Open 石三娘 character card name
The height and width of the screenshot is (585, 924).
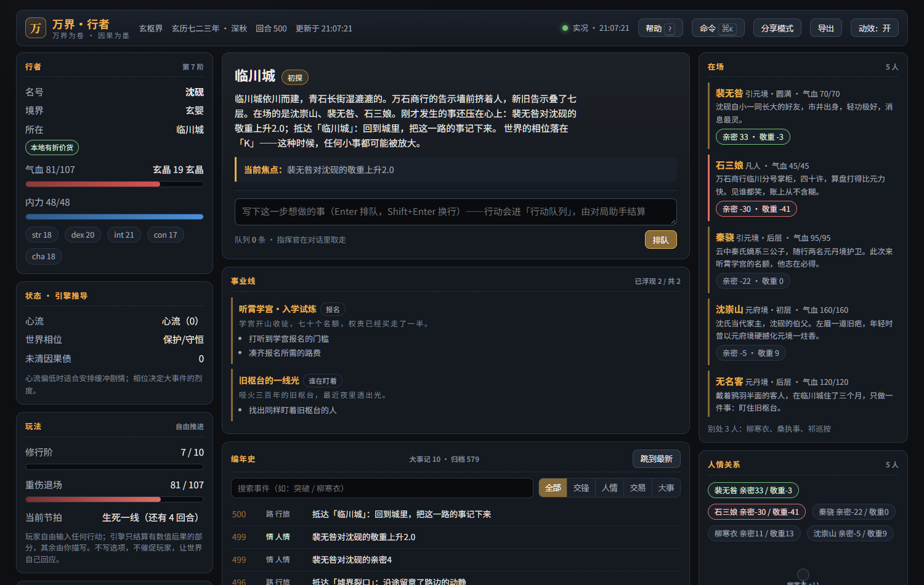(x=729, y=166)
